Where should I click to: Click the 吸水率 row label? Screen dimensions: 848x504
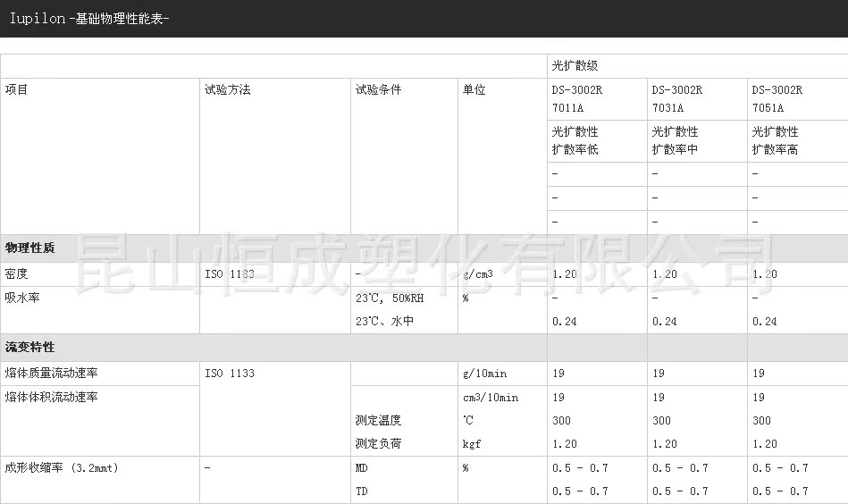coord(23,298)
